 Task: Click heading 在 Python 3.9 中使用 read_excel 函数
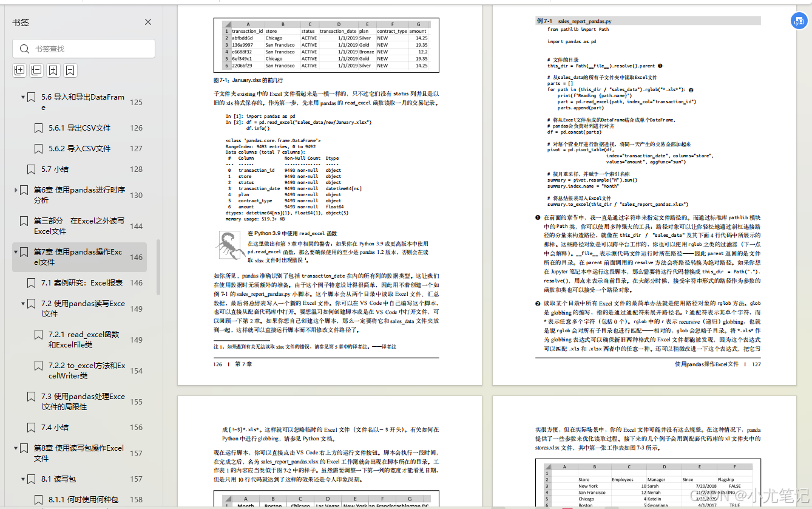(x=292, y=233)
